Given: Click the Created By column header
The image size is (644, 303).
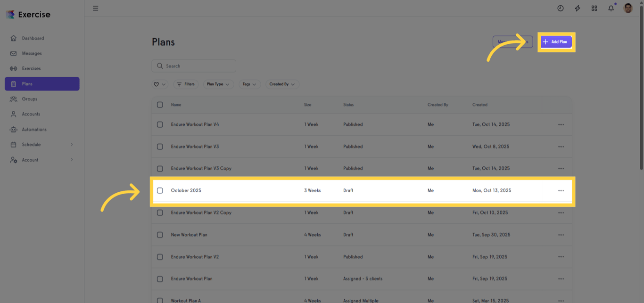Looking at the screenshot, I should tap(438, 105).
